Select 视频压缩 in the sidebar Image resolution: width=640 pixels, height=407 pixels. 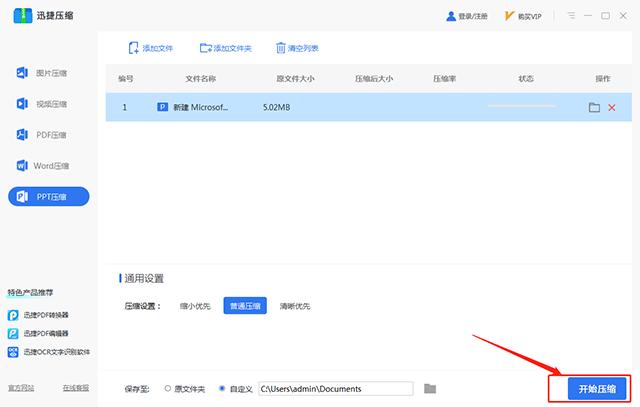(x=42, y=104)
